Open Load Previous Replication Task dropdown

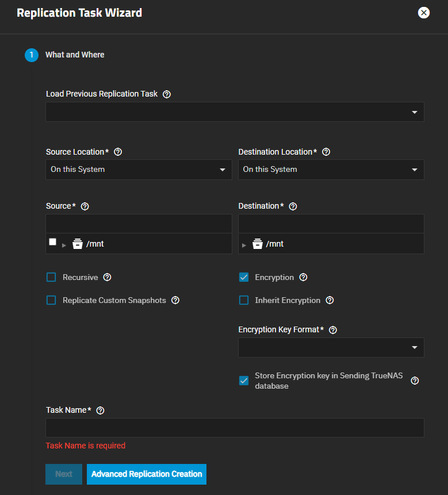coord(235,112)
